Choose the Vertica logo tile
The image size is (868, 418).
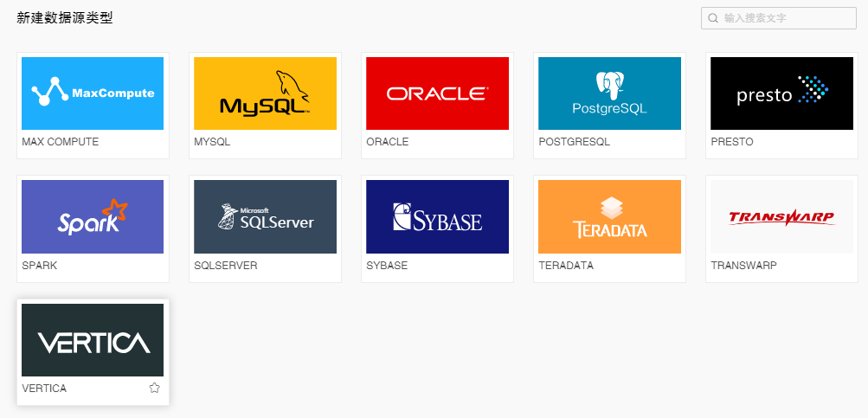coord(93,340)
